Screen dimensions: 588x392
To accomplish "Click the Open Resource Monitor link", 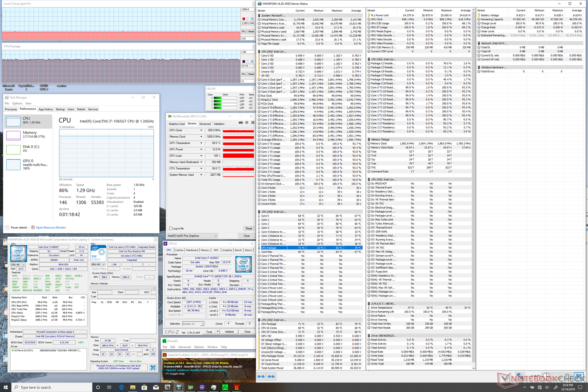I will tap(51, 227).
